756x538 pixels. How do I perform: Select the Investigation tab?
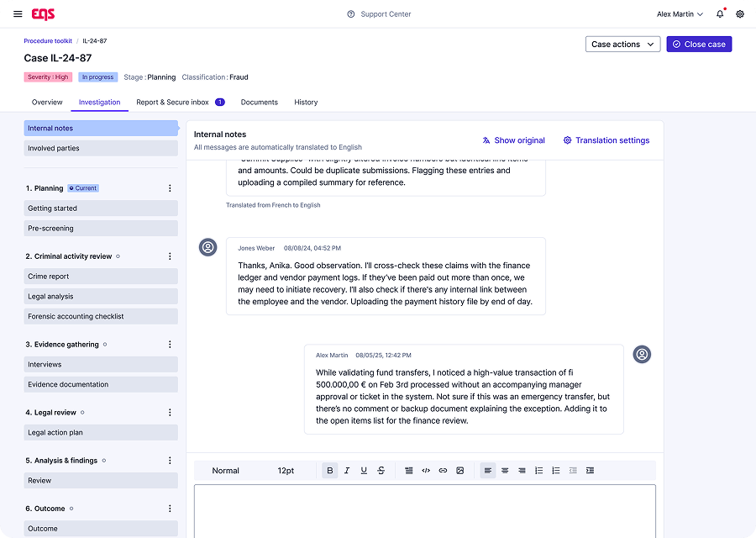(x=99, y=103)
